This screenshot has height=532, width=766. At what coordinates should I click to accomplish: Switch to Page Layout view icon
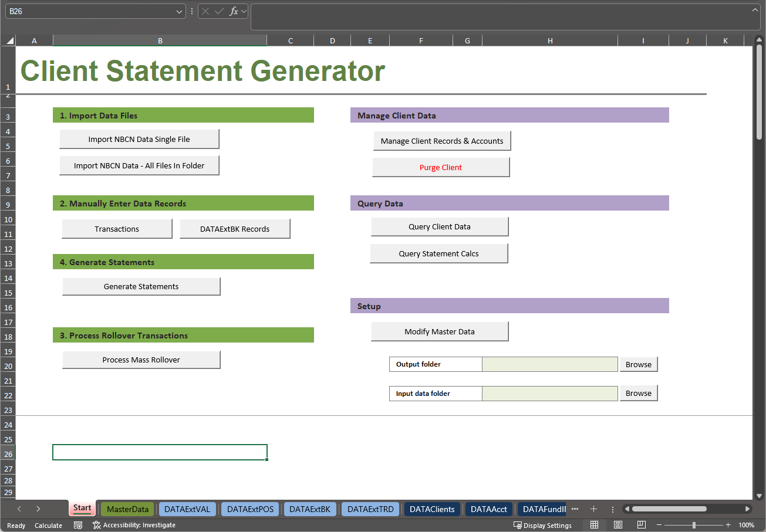[617, 524]
